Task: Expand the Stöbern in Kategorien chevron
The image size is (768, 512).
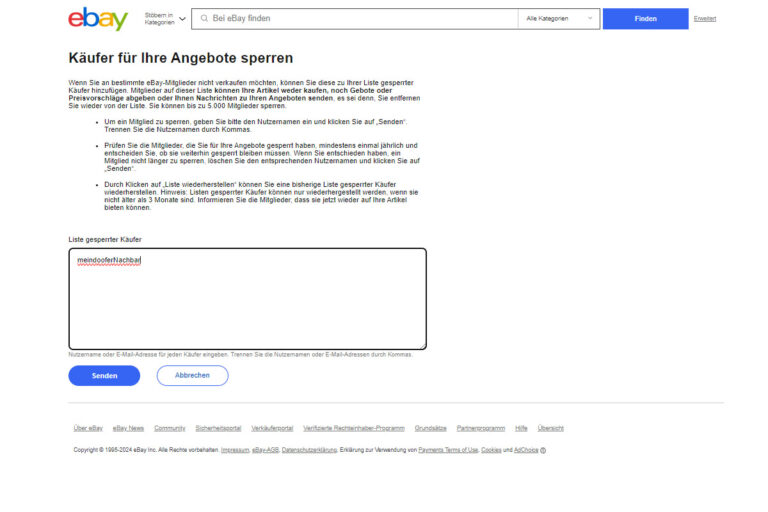Action: 182,19
